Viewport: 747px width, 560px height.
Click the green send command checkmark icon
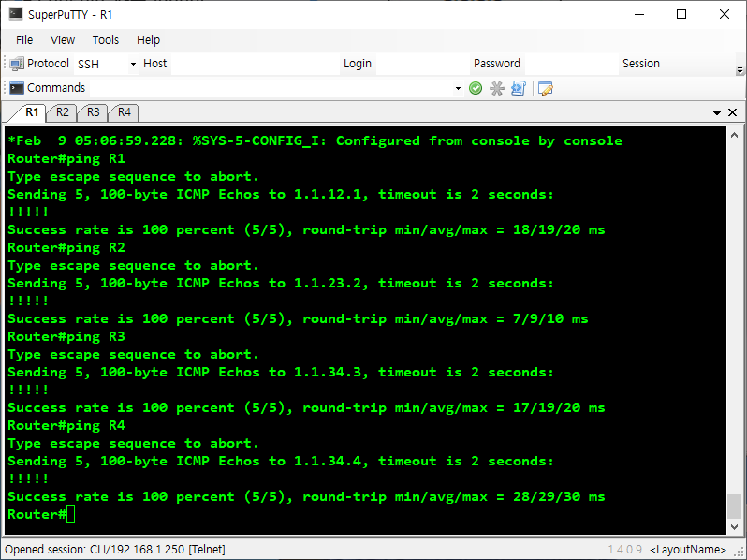pyautogui.click(x=476, y=88)
